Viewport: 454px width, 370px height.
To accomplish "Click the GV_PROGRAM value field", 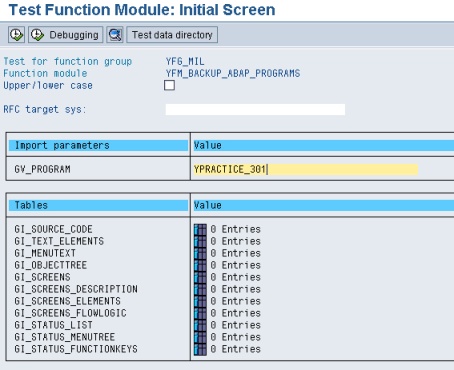I will click(306, 169).
